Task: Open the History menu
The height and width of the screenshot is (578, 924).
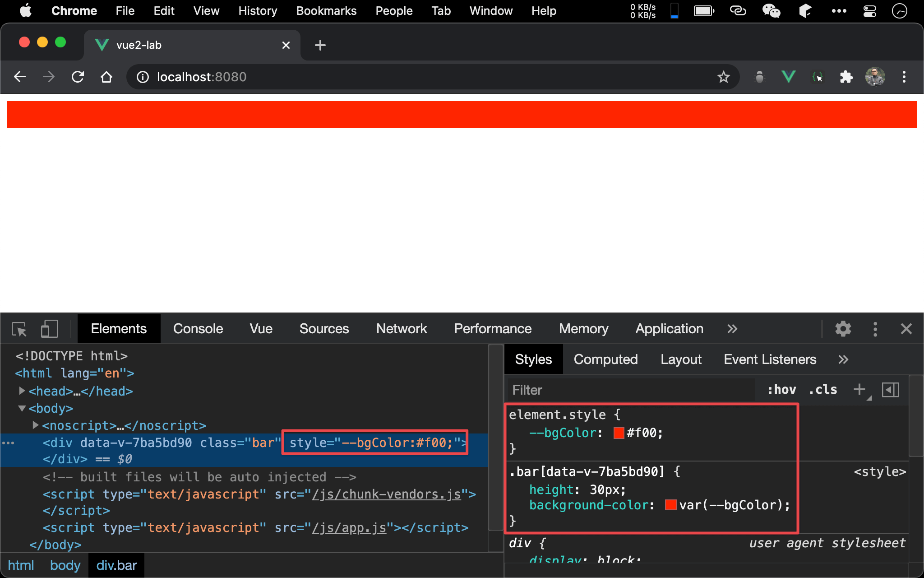Action: pos(258,10)
